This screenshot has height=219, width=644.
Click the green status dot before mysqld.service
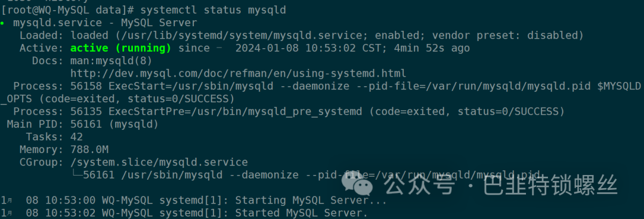pos(2,23)
